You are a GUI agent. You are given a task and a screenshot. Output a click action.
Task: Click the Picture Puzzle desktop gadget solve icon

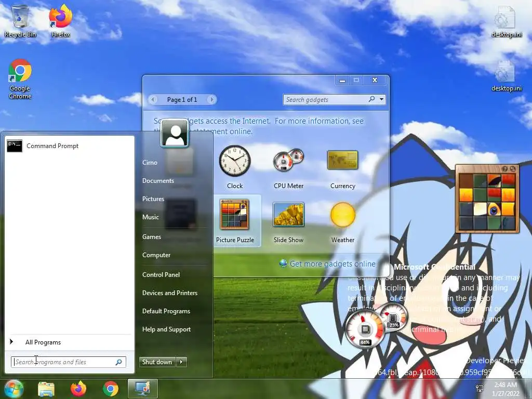point(513,169)
